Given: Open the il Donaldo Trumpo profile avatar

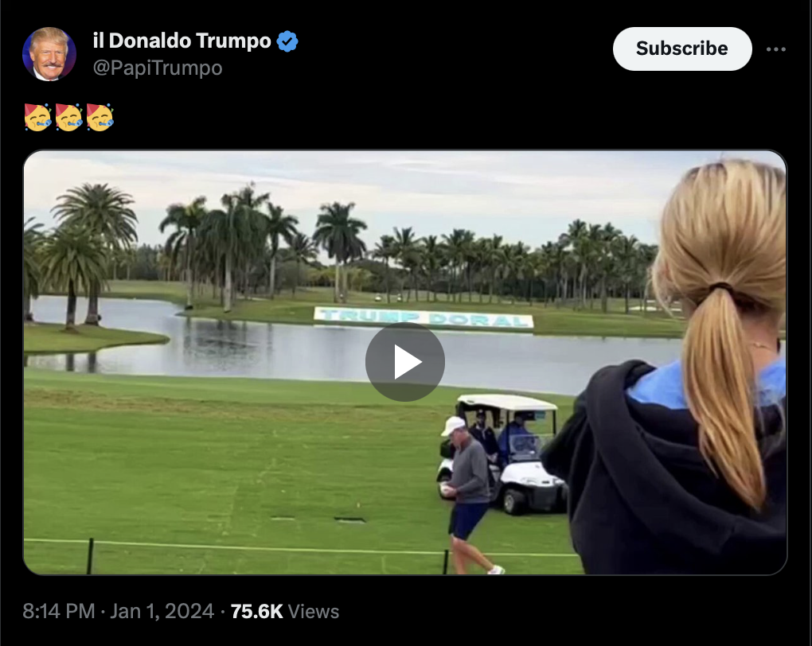Looking at the screenshot, I should click(49, 54).
